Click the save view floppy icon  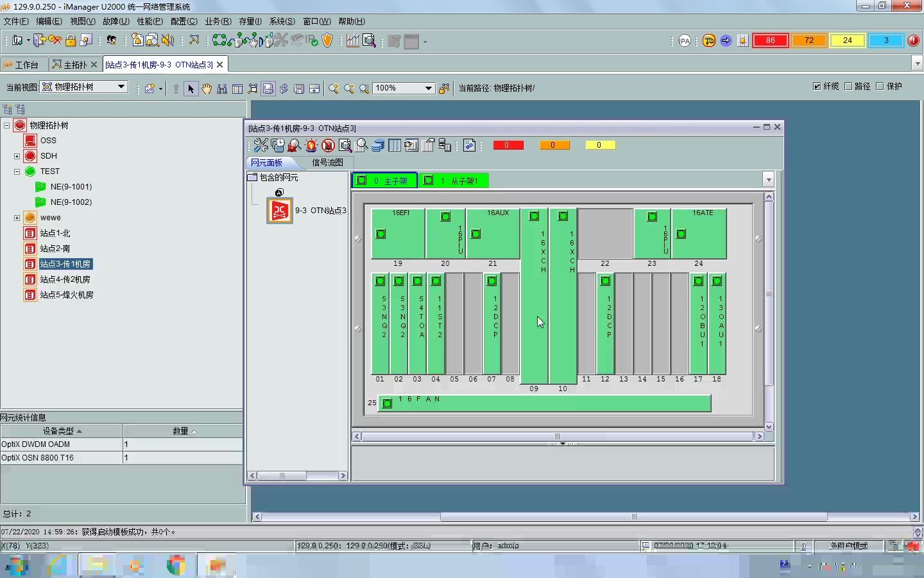pyautogui.click(x=299, y=89)
